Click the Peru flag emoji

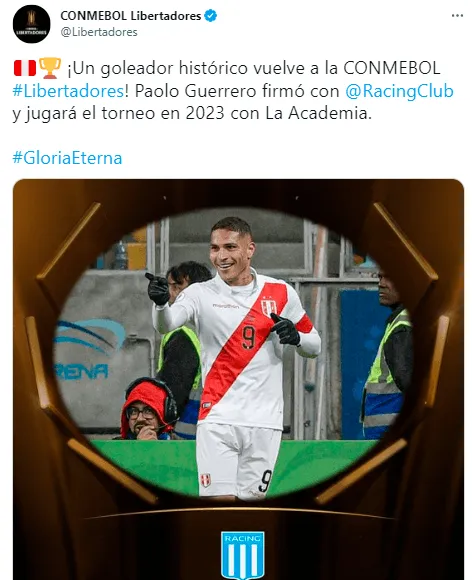point(25,68)
